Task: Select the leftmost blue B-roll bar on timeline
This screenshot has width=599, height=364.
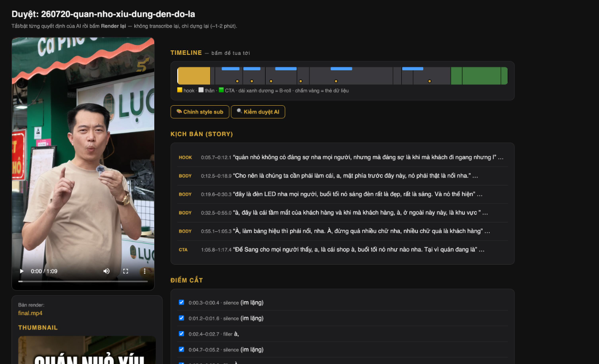Action: pyautogui.click(x=231, y=69)
